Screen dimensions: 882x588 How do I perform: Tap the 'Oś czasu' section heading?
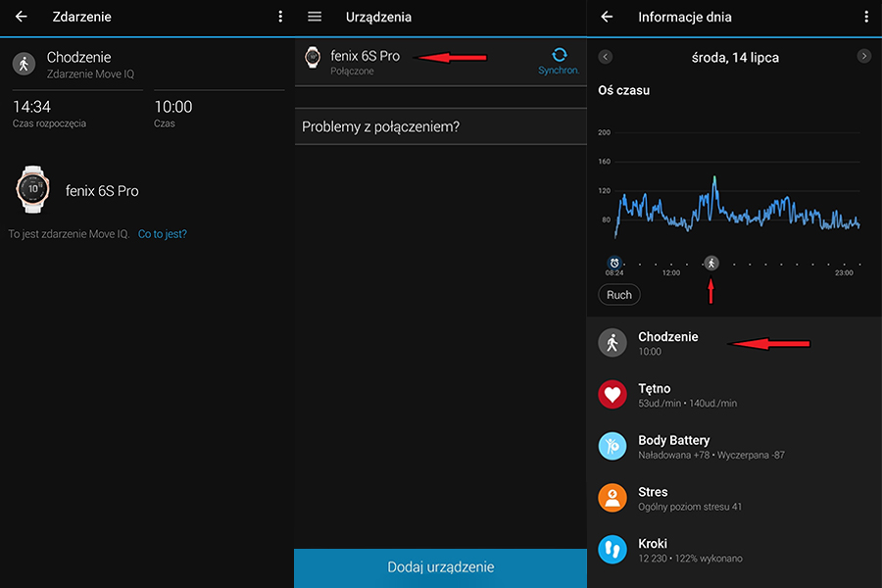(623, 90)
